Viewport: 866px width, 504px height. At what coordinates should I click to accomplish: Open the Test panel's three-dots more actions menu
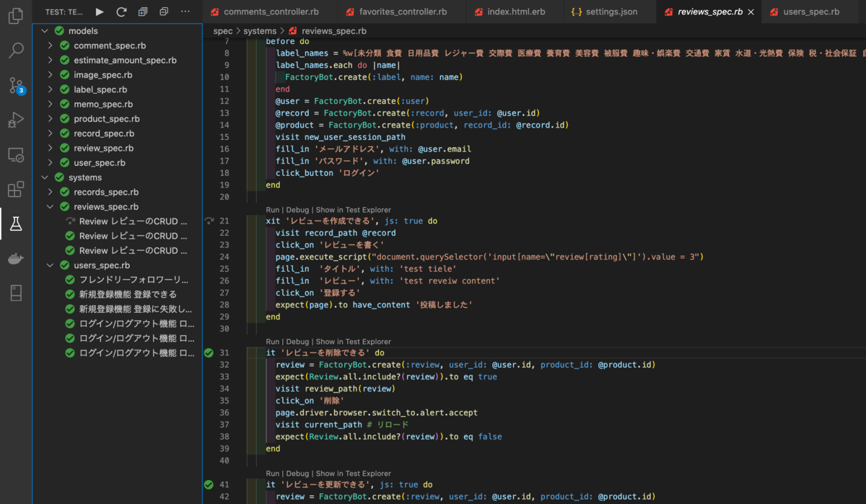point(185,12)
